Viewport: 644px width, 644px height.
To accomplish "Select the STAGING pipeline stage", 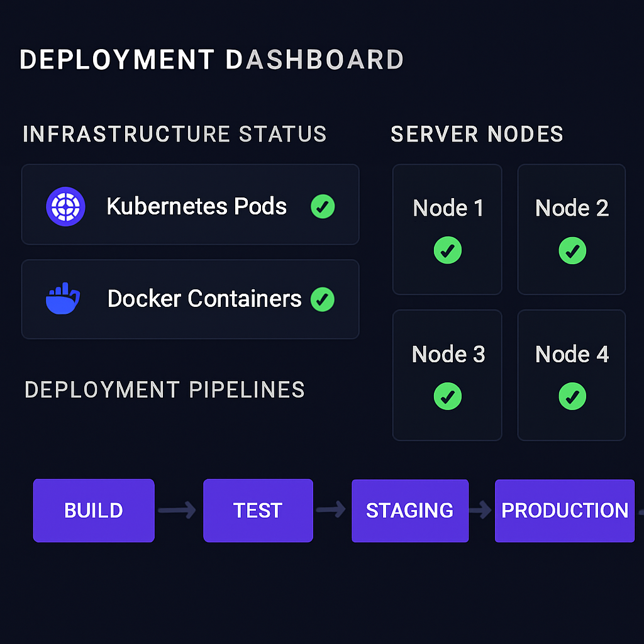I will point(410,511).
